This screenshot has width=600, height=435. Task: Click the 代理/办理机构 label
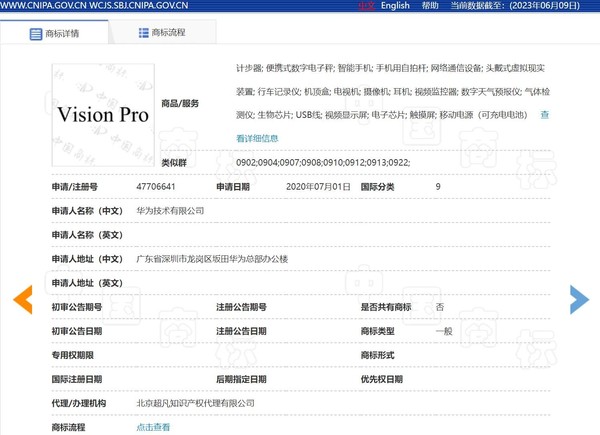tap(79, 403)
